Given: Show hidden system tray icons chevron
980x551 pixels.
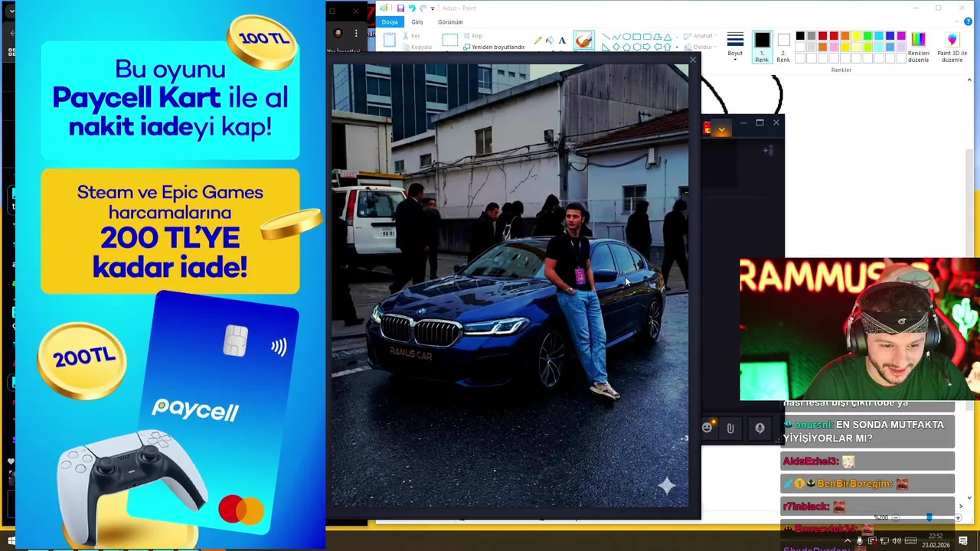Looking at the screenshot, I should pos(848,541).
